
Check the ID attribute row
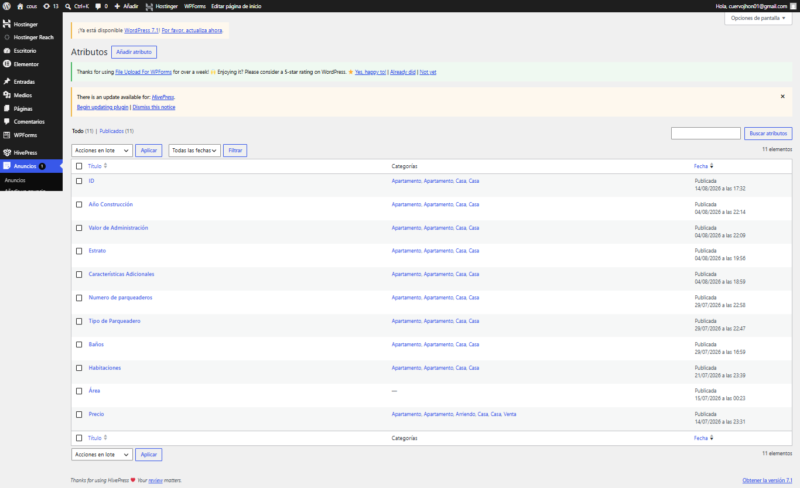[x=79, y=181]
